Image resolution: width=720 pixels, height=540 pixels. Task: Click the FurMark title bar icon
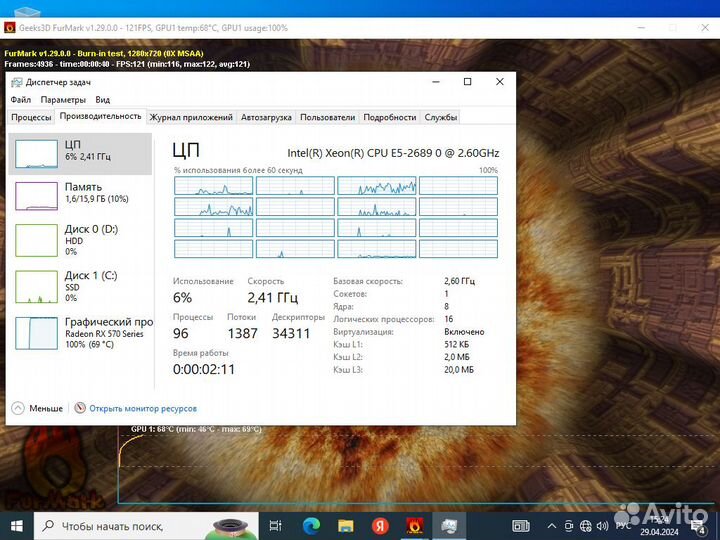tap(9, 28)
